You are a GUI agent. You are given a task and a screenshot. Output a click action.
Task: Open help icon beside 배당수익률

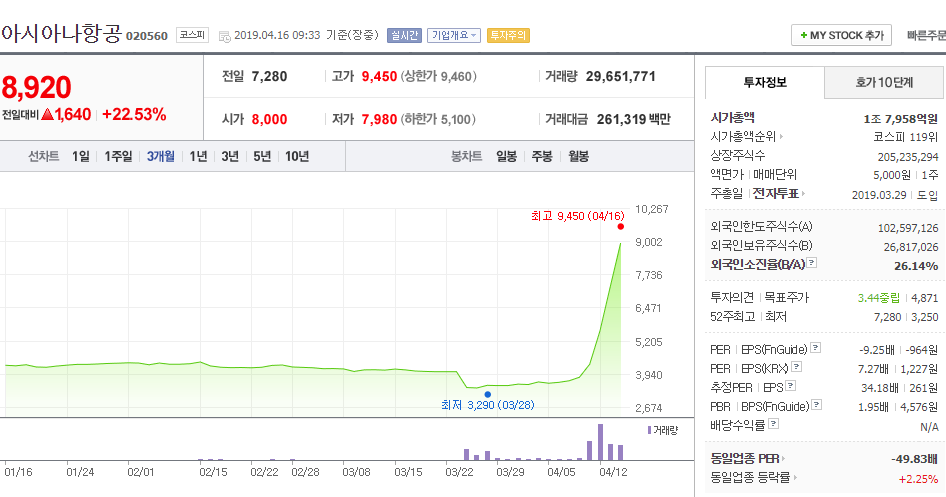pos(773,423)
